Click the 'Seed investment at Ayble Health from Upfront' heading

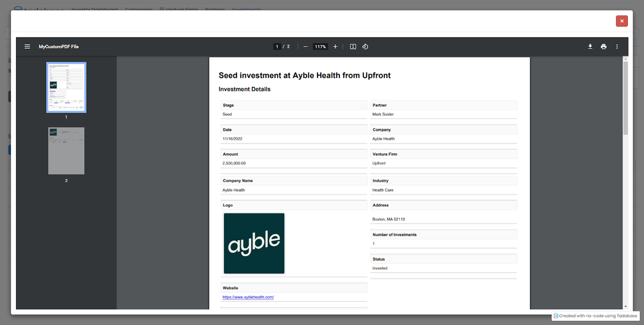point(305,75)
